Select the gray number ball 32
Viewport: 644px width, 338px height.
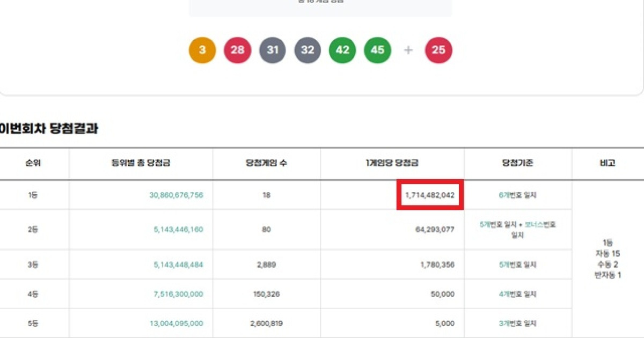click(307, 50)
